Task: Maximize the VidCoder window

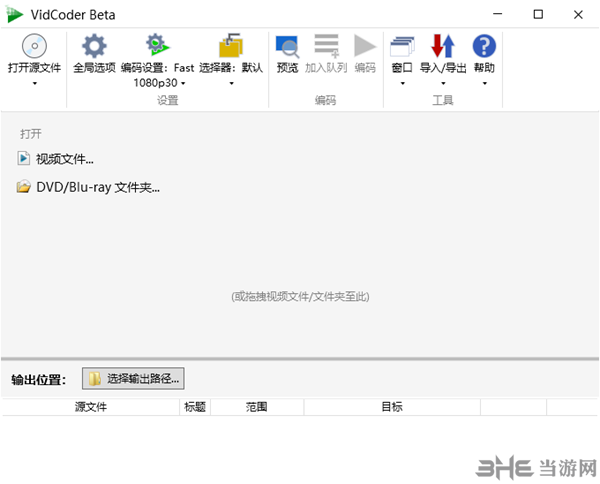Action: 538,15
